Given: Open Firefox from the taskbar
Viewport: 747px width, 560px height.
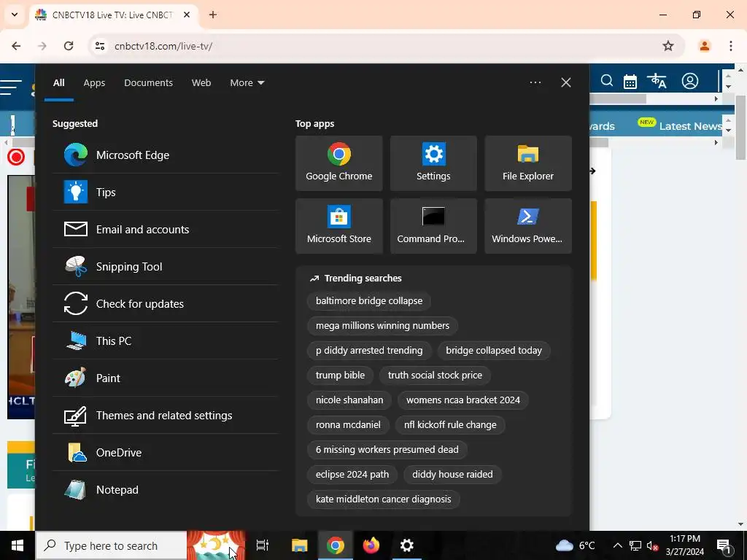Looking at the screenshot, I should coord(371,545).
